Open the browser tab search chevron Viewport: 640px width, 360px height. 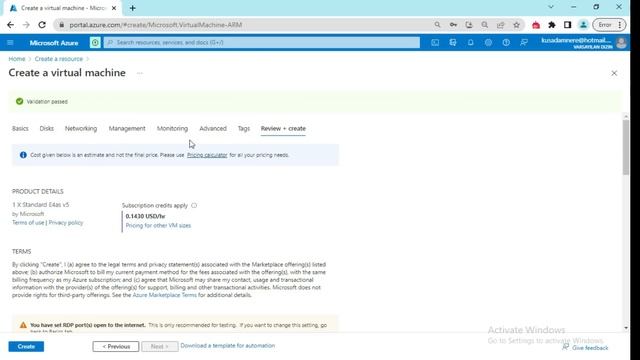tap(551, 7)
